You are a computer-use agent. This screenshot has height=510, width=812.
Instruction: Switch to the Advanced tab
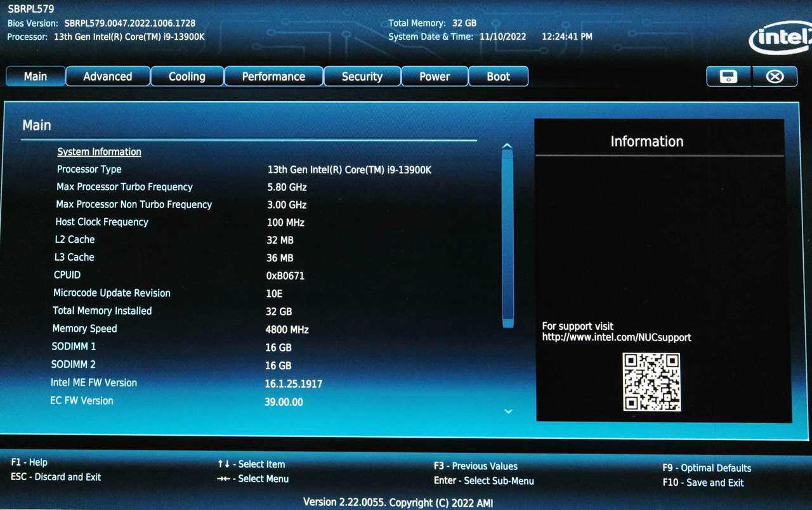pyautogui.click(x=108, y=77)
